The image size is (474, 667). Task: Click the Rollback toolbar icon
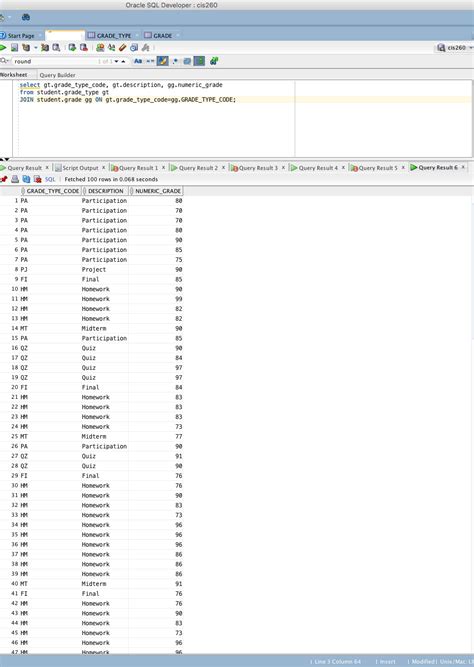pyautogui.click(x=84, y=48)
